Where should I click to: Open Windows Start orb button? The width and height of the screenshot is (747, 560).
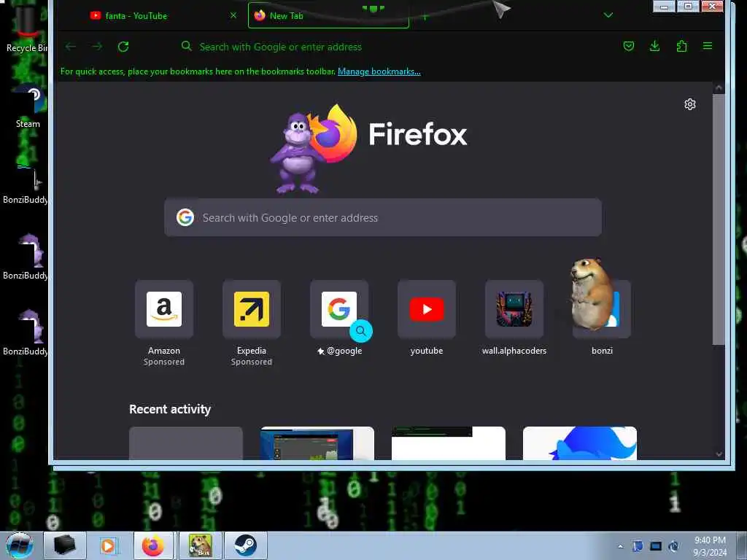(x=20, y=545)
